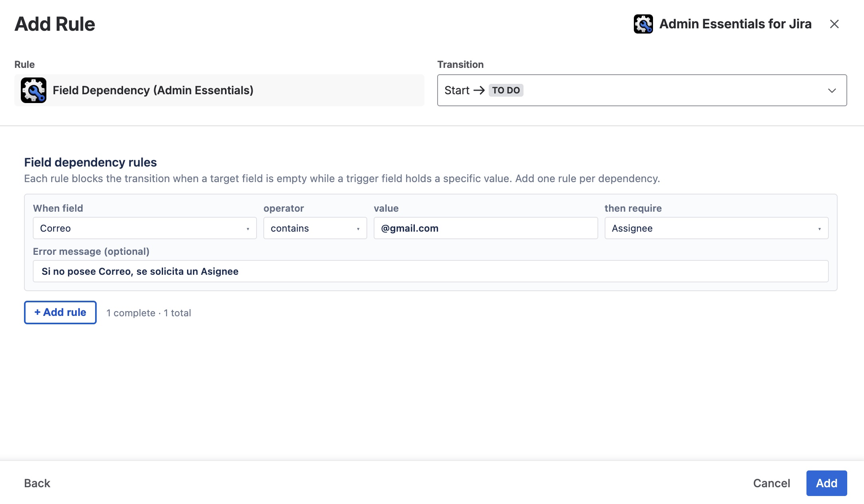Viewport: 864px width, 504px height.
Task: Click the @gmail.com value input field
Action: [486, 228]
